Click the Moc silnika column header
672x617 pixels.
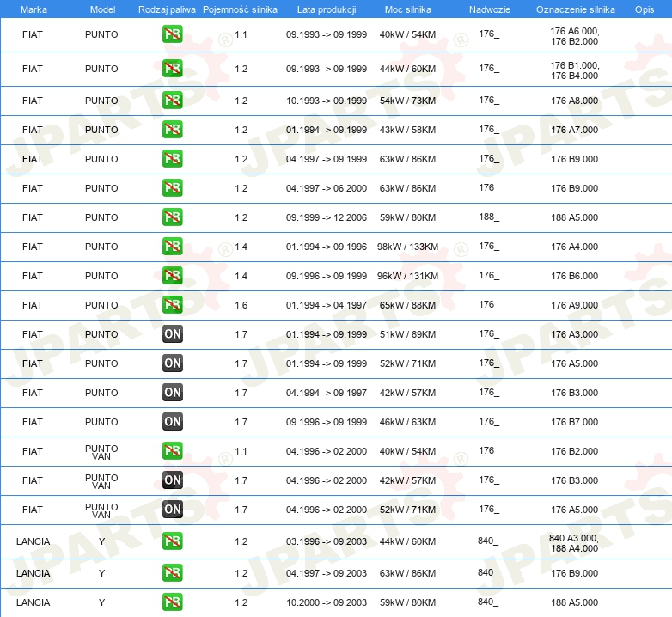[408, 9]
